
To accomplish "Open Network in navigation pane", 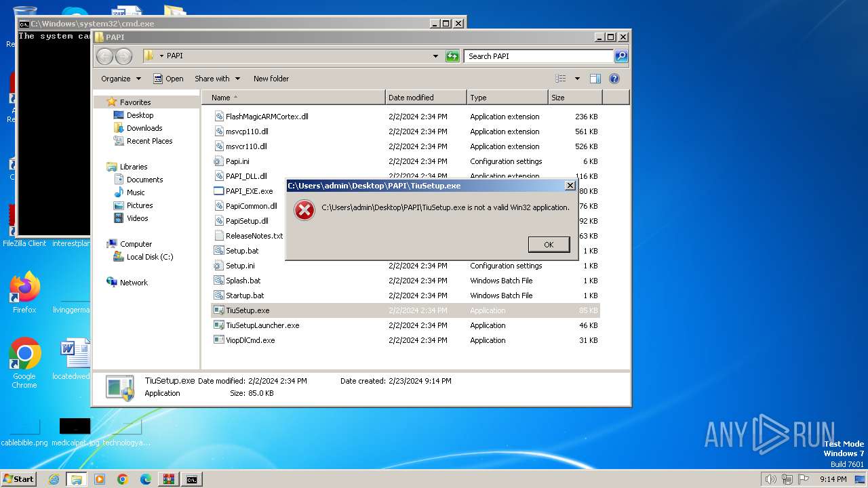I will 134,283.
